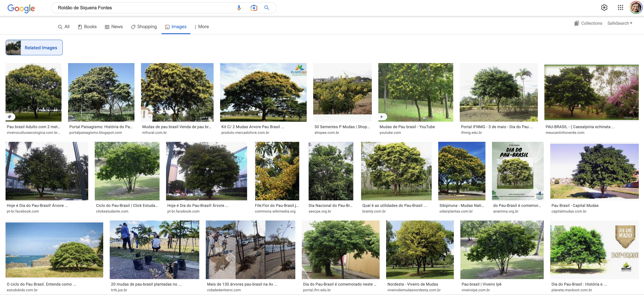Go to the Google logo homepage
The height and width of the screenshot is (295, 644).
click(x=21, y=8)
